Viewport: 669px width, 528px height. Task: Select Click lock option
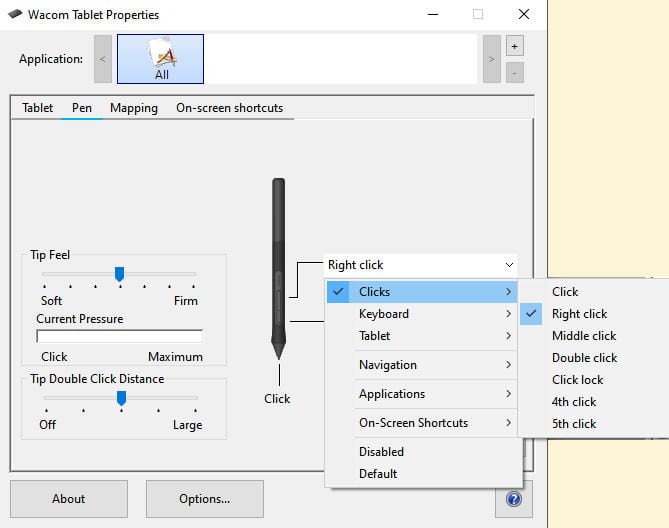click(x=594, y=380)
